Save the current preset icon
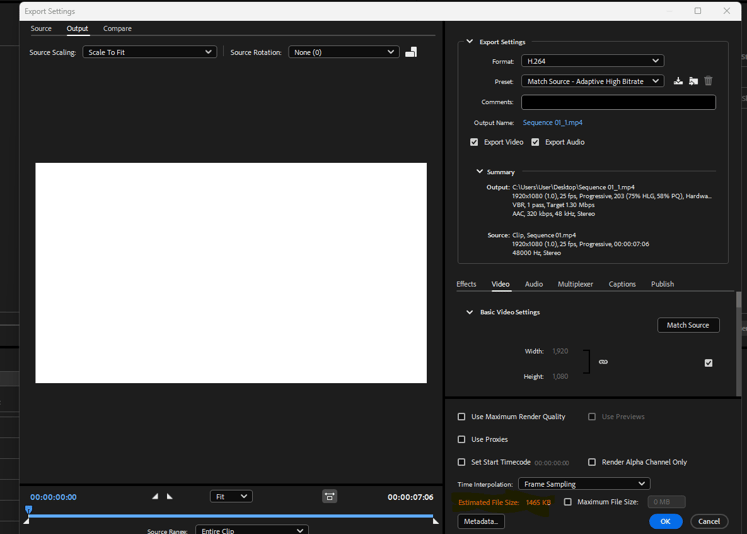747x534 pixels. 678,81
